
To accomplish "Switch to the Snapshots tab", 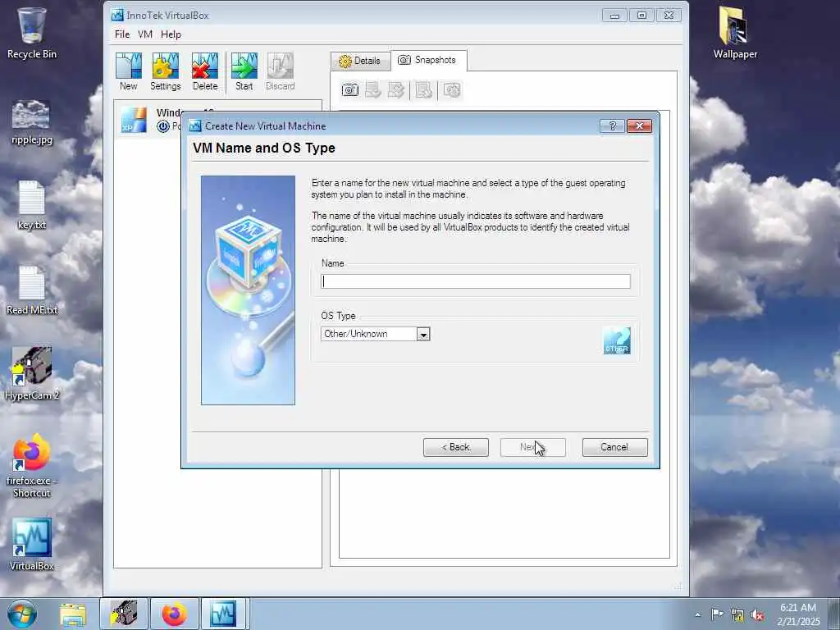I will tap(428, 60).
